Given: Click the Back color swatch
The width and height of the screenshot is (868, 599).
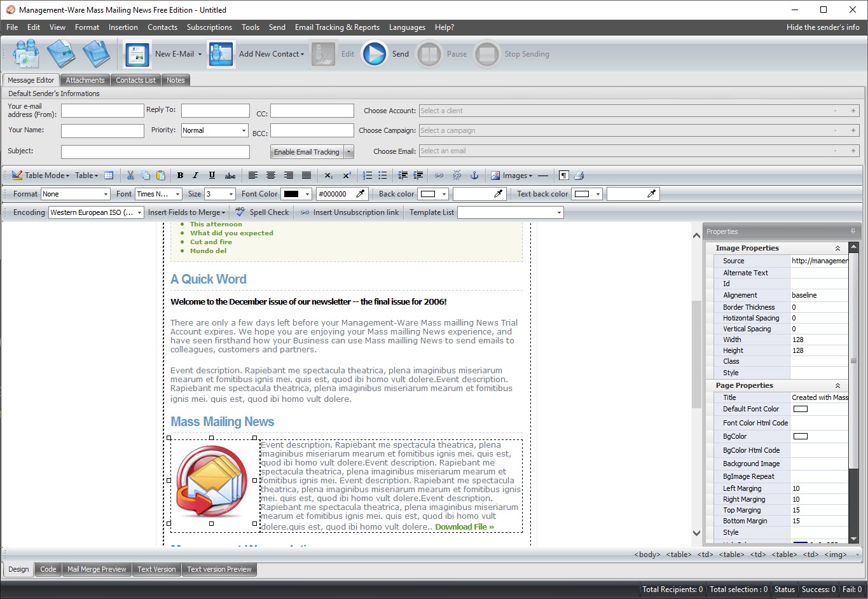Looking at the screenshot, I should (x=428, y=194).
